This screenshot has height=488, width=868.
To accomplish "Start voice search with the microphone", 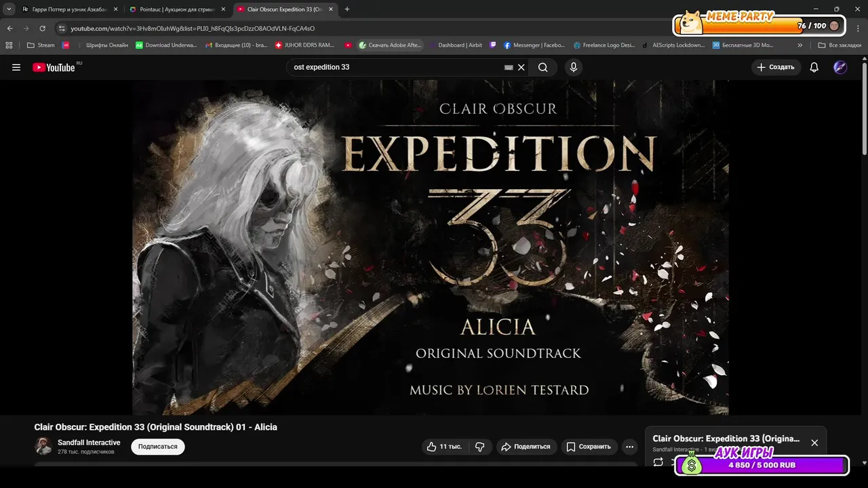I will click(x=574, y=67).
